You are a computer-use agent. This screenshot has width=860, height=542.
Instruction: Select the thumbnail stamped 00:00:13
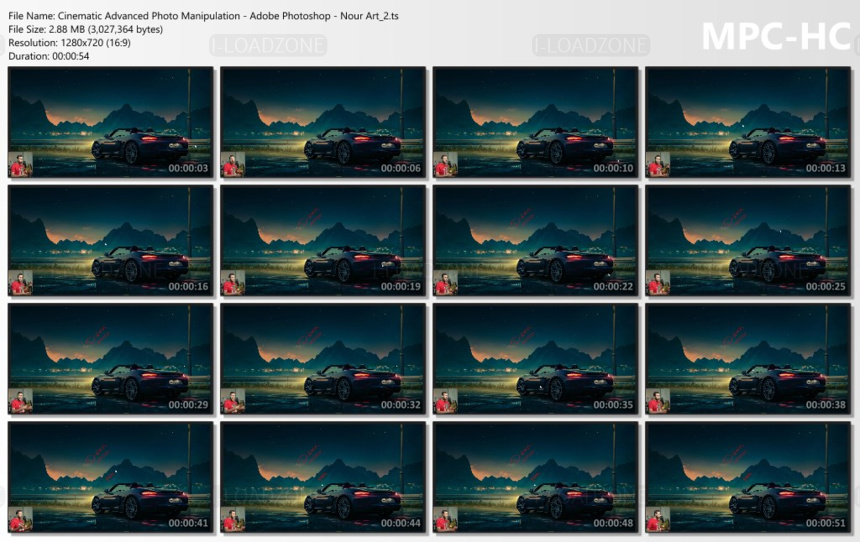click(x=748, y=122)
